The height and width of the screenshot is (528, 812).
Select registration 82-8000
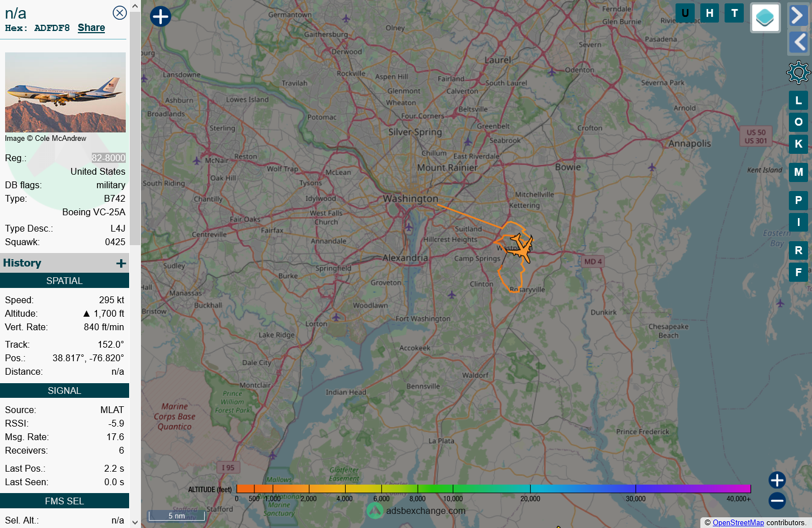point(109,158)
